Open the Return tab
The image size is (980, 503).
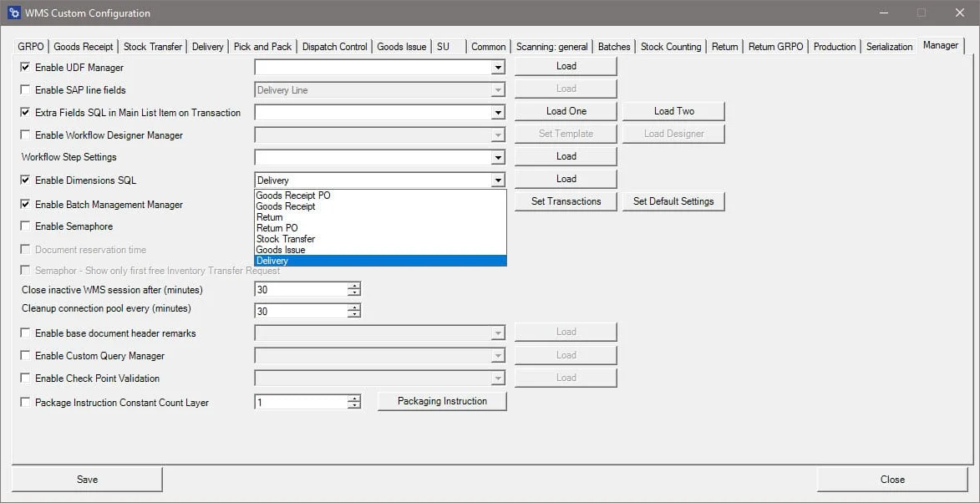click(725, 47)
